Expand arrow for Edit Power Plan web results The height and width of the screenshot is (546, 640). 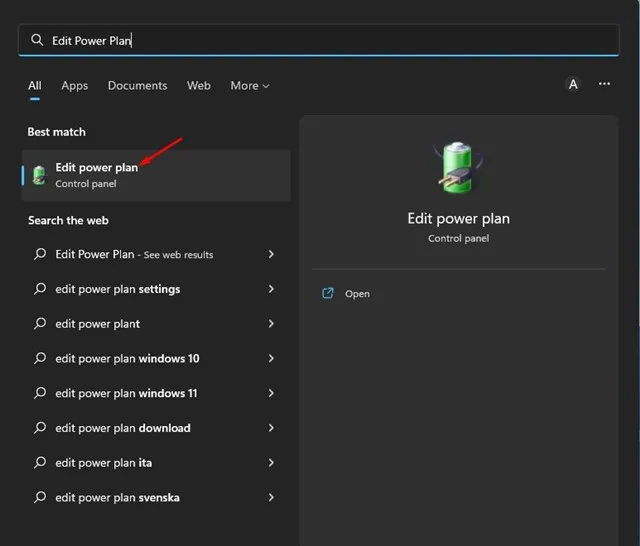coord(271,254)
